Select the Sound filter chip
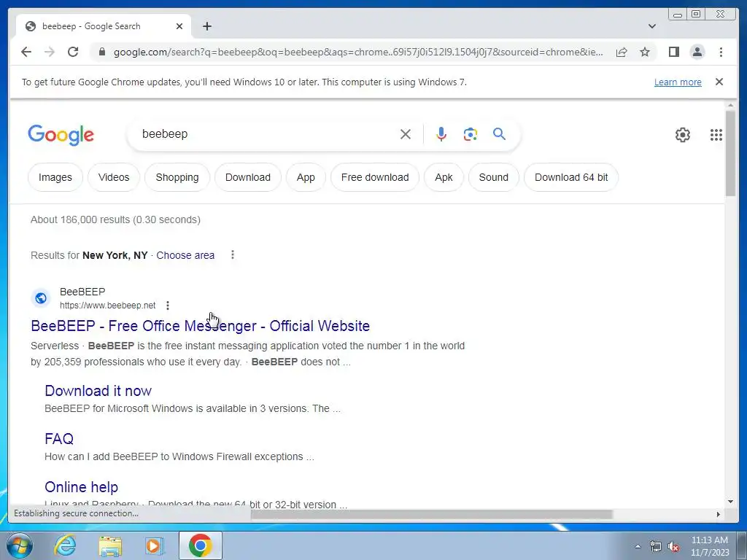This screenshot has height=560, width=747. [x=494, y=177]
